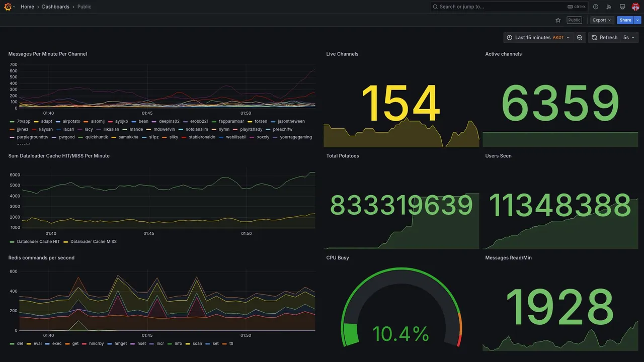Toggle eval series in Redis legend
644x362 pixels.
(x=38, y=343)
